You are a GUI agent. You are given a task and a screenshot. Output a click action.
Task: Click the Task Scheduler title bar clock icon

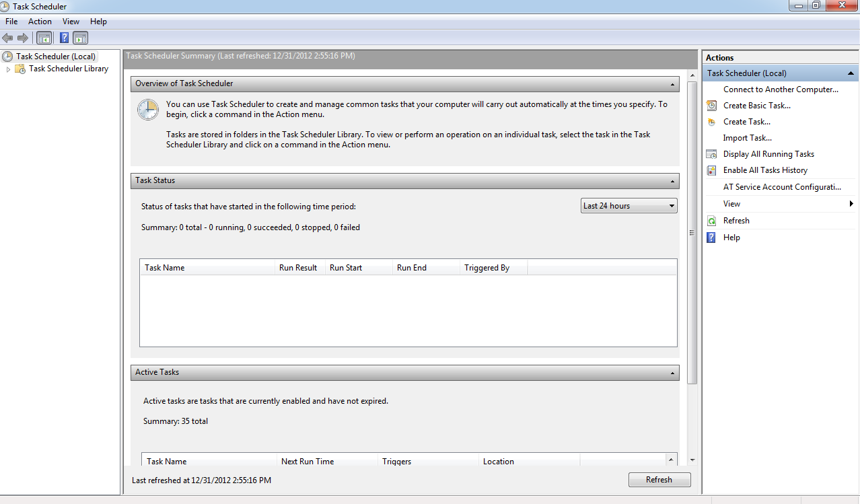tap(5, 6)
